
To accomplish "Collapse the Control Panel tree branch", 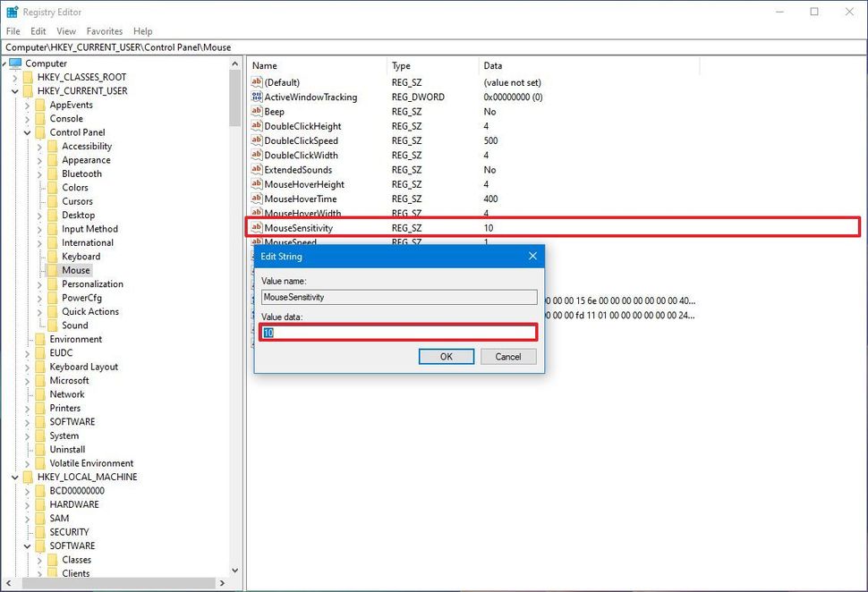I will click(26, 131).
